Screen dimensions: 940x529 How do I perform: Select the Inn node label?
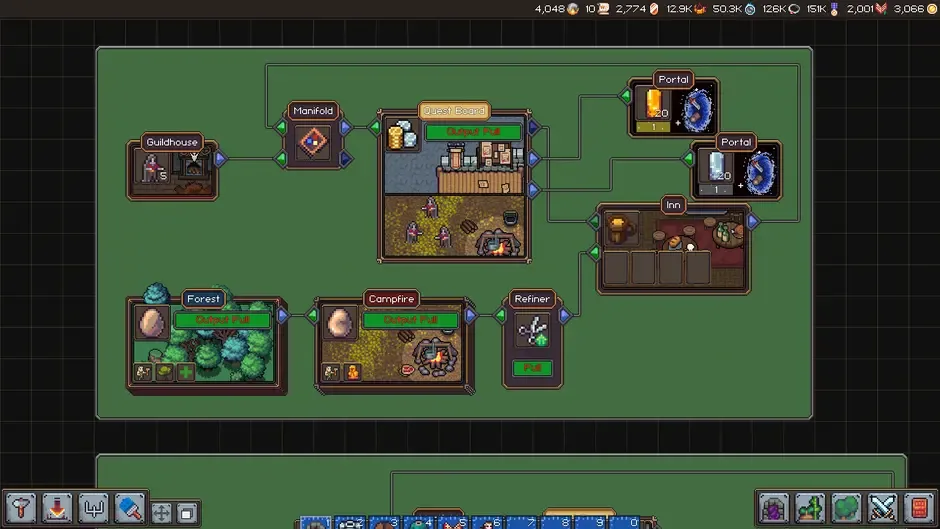(x=673, y=205)
